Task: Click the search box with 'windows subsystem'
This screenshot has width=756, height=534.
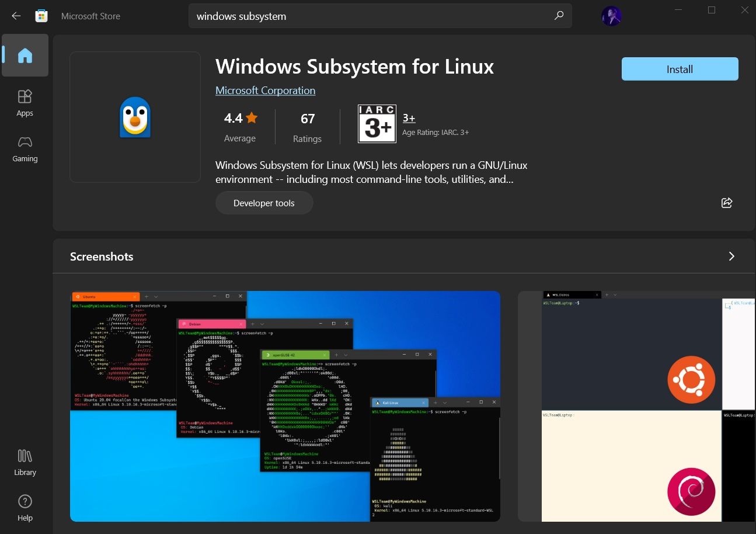Action: (380, 16)
